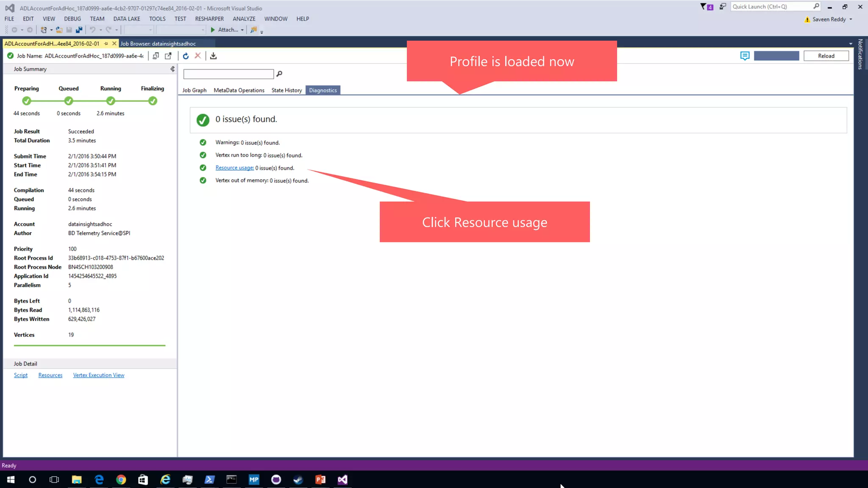The width and height of the screenshot is (868, 488).
Task: Click the account warning triangle icon
Action: tap(807, 19)
